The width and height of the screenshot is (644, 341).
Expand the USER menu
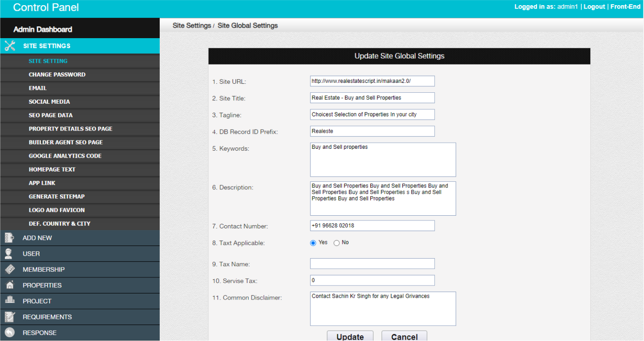(x=80, y=254)
